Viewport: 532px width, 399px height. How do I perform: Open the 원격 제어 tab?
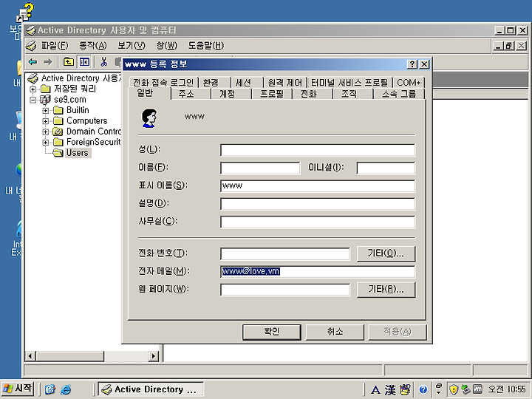[x=285, y=83]
